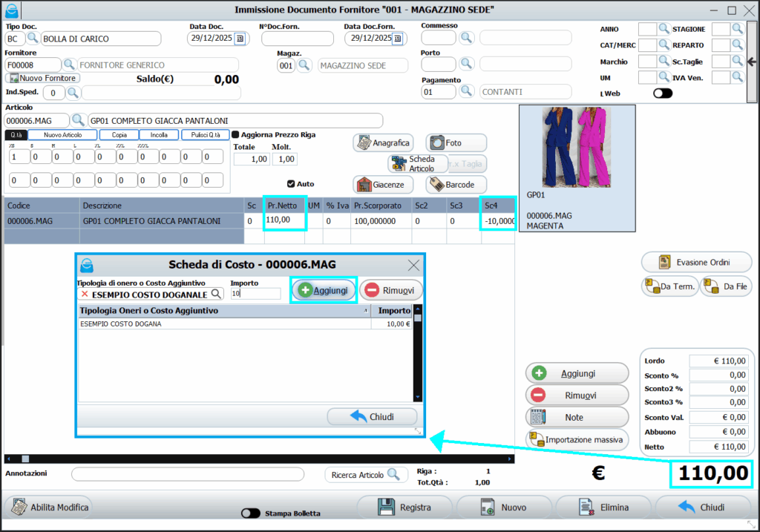Search article with magnifier beside 000006.MAG

(x=78, y=120)
